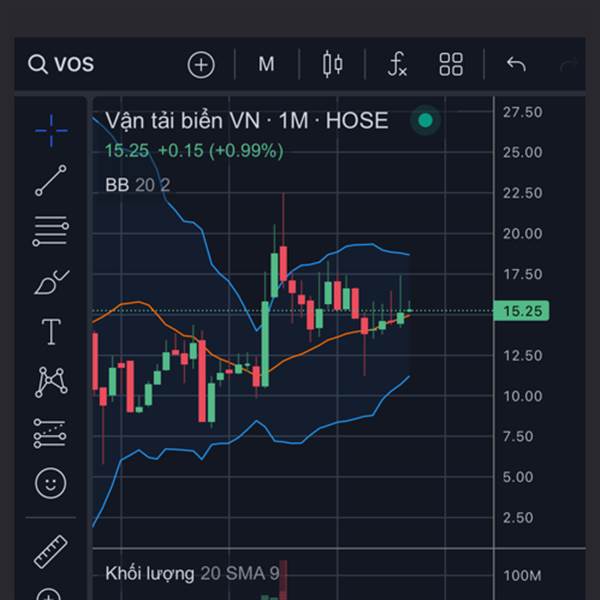Screen dimensions: 600x600
Task: Choose the text annotation tool
Action: (x=51, y=332)
